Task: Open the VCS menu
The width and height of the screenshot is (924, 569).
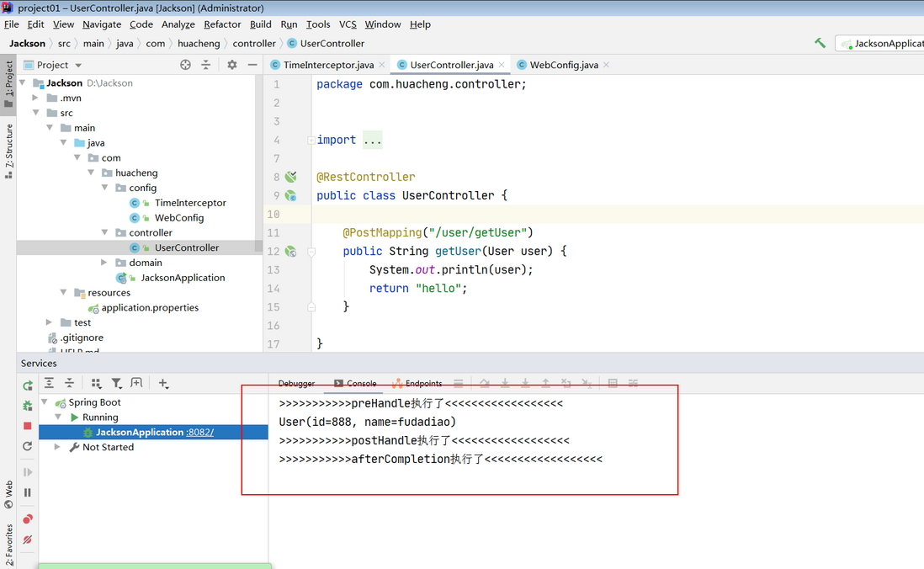Action: coord(348,24)
